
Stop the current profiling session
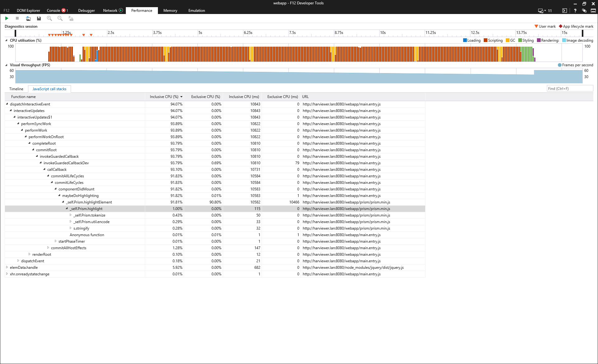point(17,18)
